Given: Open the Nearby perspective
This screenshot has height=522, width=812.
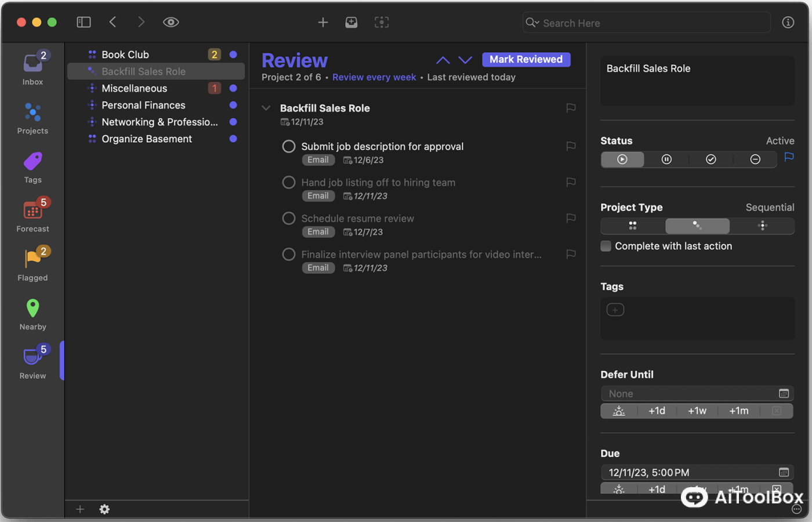Looking at the screenshot, I should click(x=32, y=309).
